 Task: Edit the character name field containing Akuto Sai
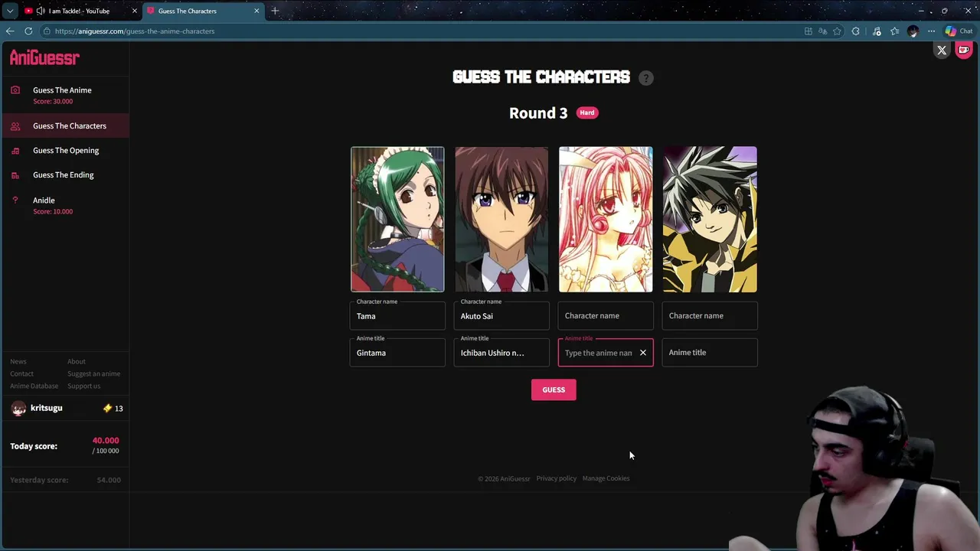pyautogui.click(x=501, y=316)
